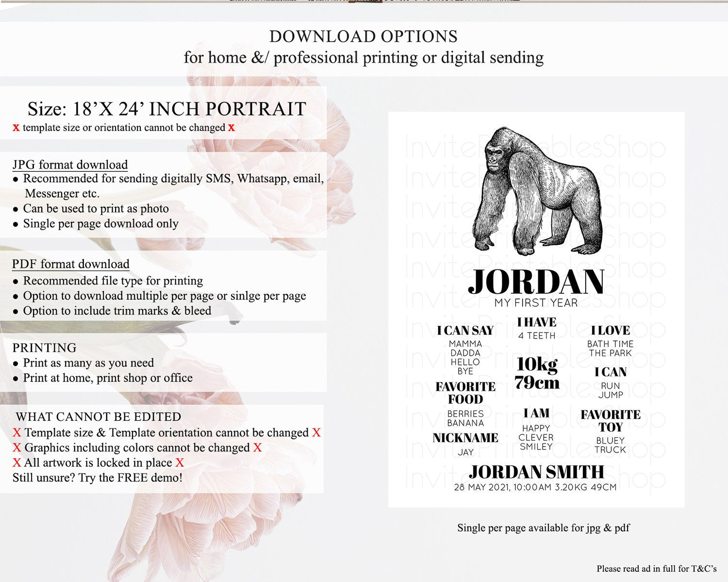728x582 pixels.
Task: Click red X before 'All artwork is locked'
Action: pos(17,463)
